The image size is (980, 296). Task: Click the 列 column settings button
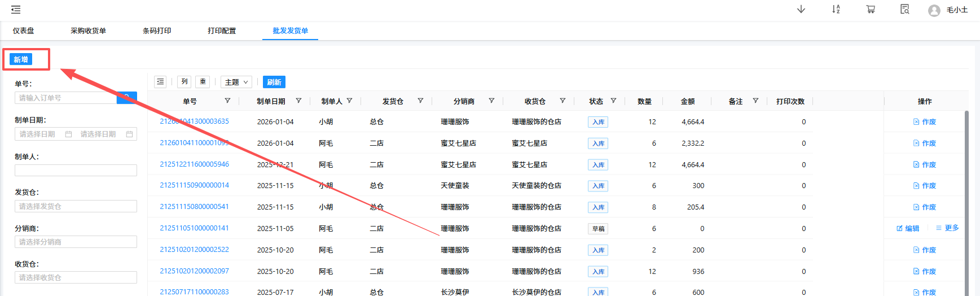(x=184, y=82)
